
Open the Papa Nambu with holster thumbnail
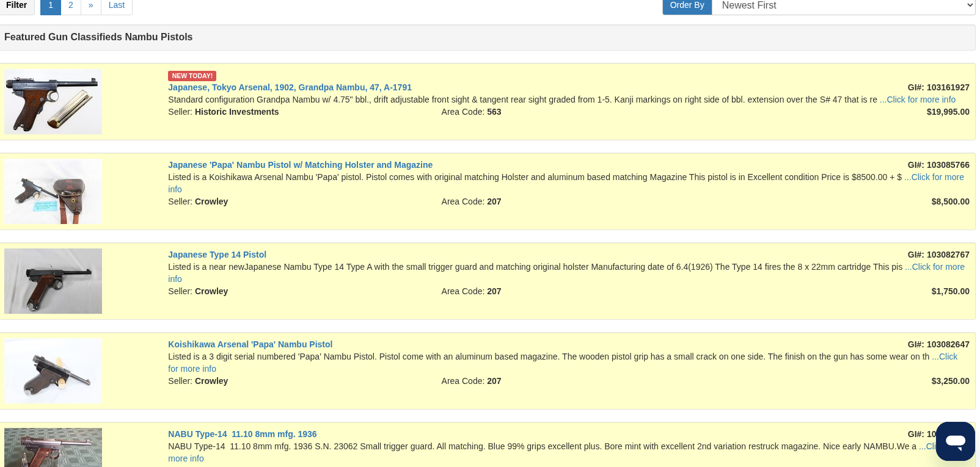[53, 192]
